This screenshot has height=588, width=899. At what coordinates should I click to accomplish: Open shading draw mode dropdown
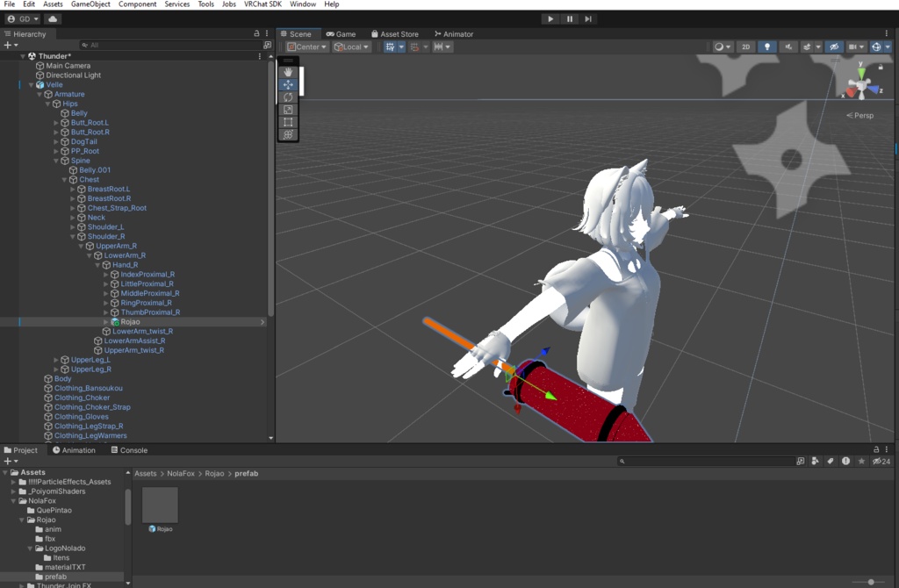coord(723,47)
